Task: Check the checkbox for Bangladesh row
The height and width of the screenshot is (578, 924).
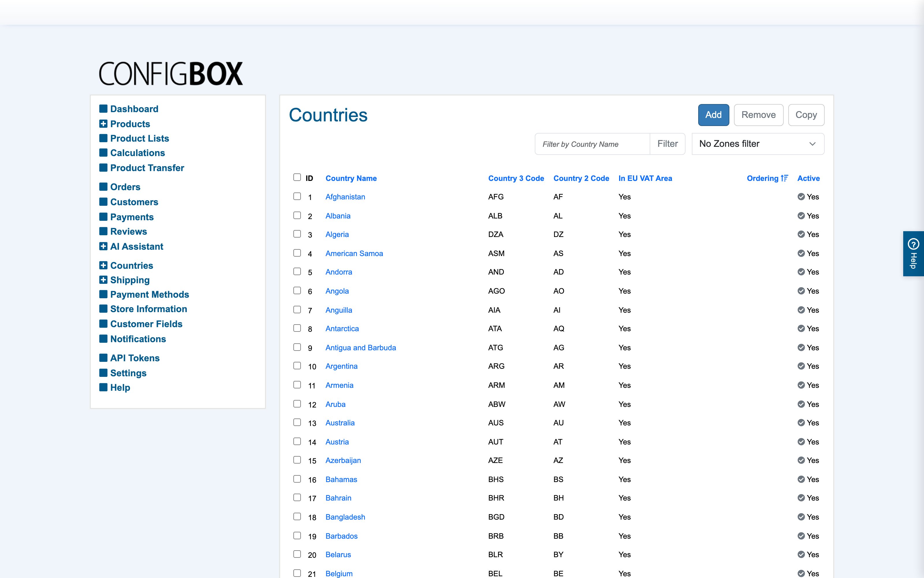Action: [x=297, y=516]
